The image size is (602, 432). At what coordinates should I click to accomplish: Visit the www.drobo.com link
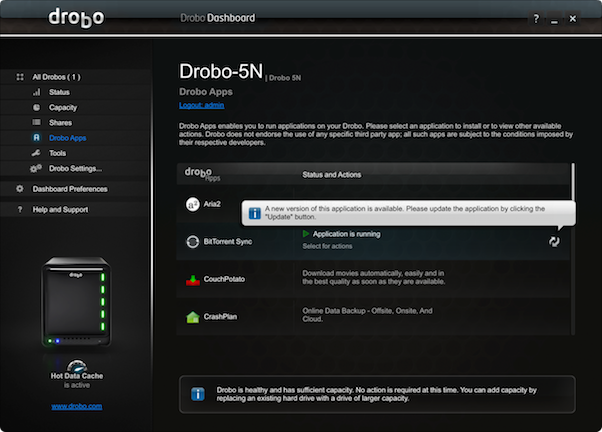(77, 406)
